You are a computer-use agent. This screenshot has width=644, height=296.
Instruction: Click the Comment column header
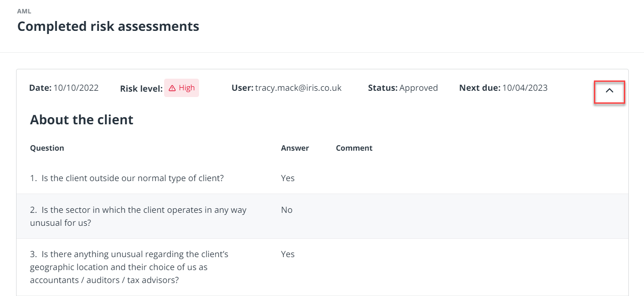tap(354, 148)
